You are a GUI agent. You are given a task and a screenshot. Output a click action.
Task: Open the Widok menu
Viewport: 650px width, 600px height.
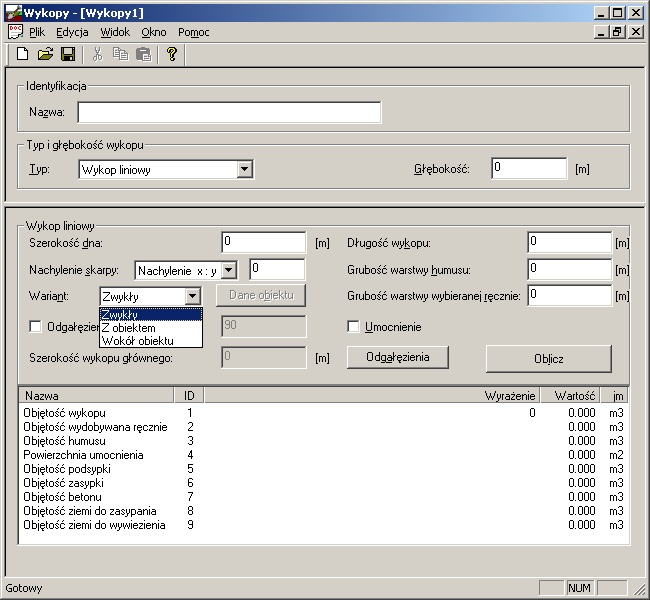[115, 32]
